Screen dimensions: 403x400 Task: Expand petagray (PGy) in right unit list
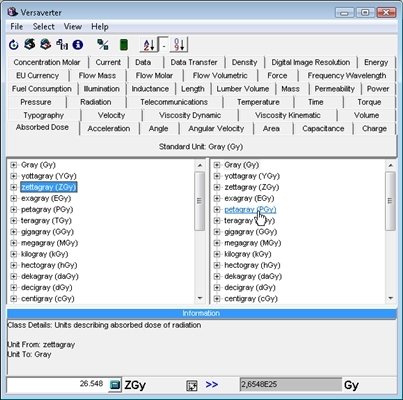(217, 209)
